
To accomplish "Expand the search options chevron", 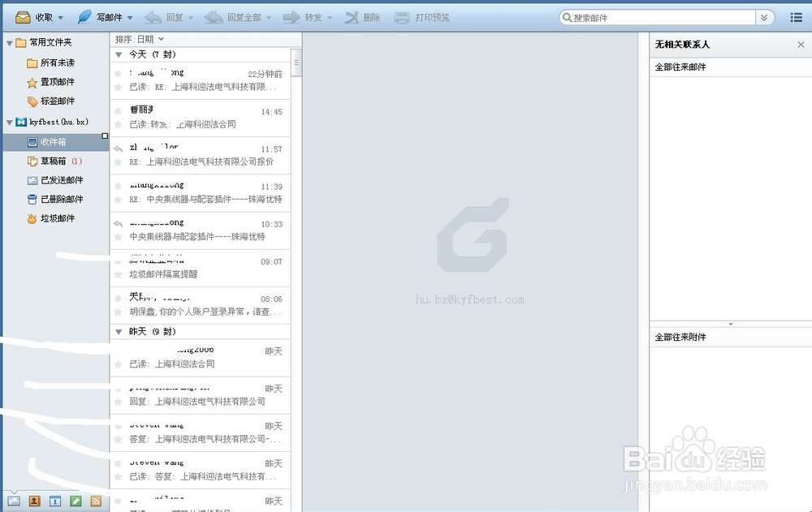I will pyautogui.click(x=764, y=18).
